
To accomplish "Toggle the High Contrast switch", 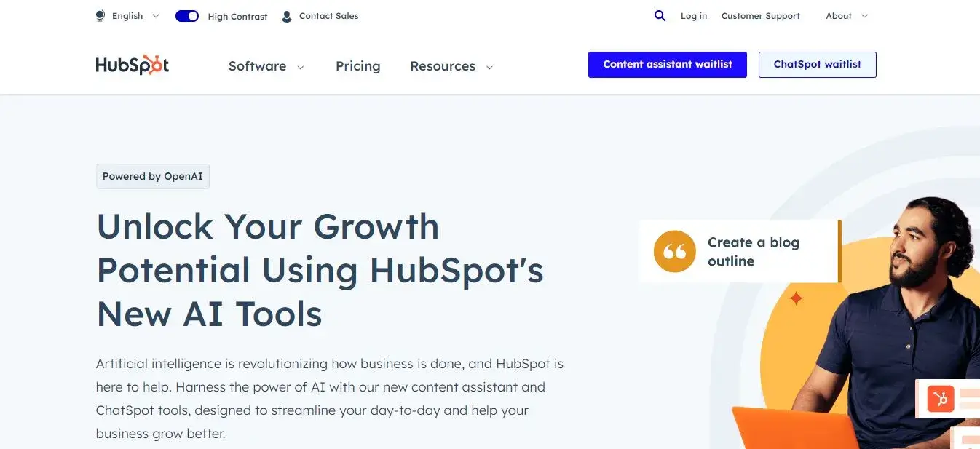I will [187, 15].
